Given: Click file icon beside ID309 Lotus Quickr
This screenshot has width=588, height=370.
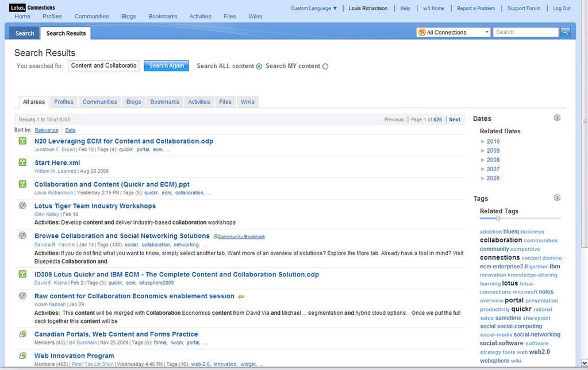Looking at the screenshot, I should pos(22,274).
